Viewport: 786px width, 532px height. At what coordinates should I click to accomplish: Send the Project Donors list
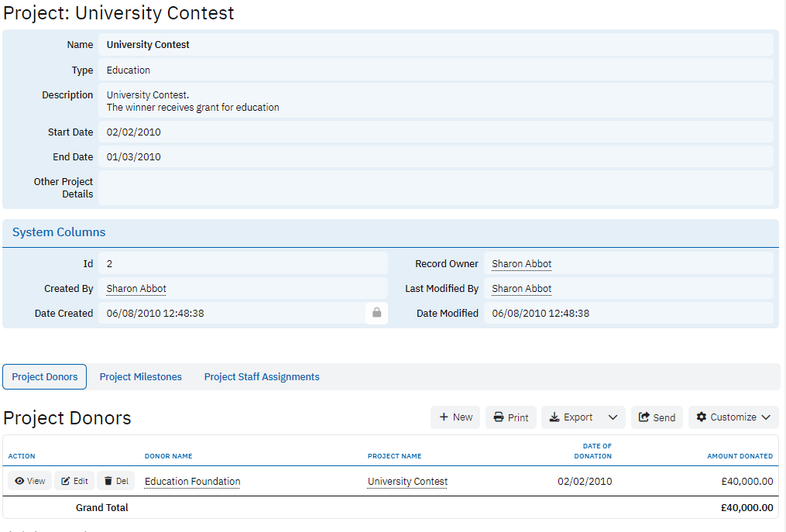click(x=657, y=417)
